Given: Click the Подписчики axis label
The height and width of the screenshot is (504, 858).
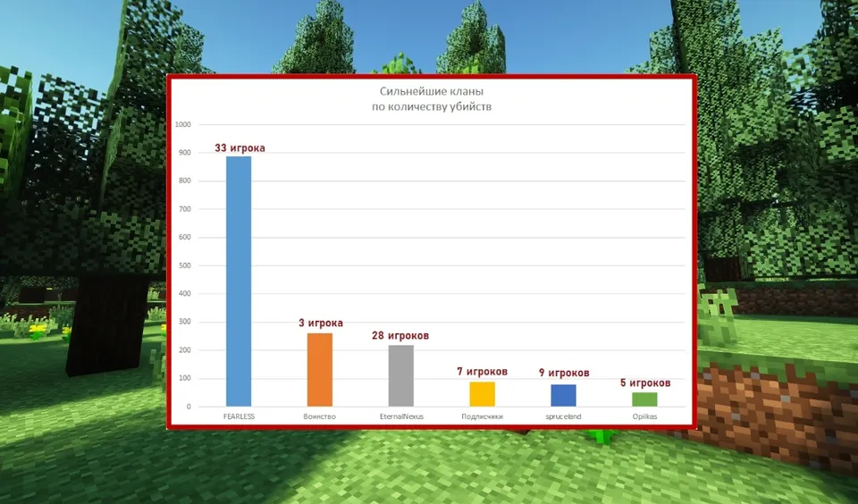Looking at the screenshot, I should click(x=482, y=416).
